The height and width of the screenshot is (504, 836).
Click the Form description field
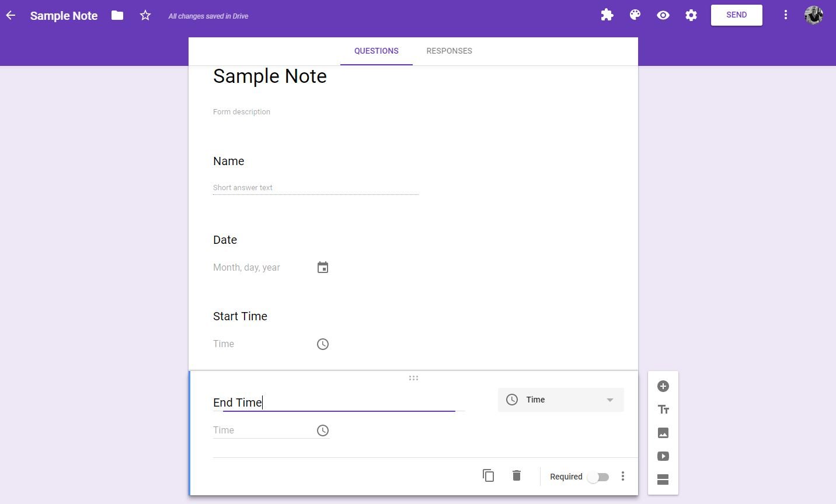pos(242,111)
